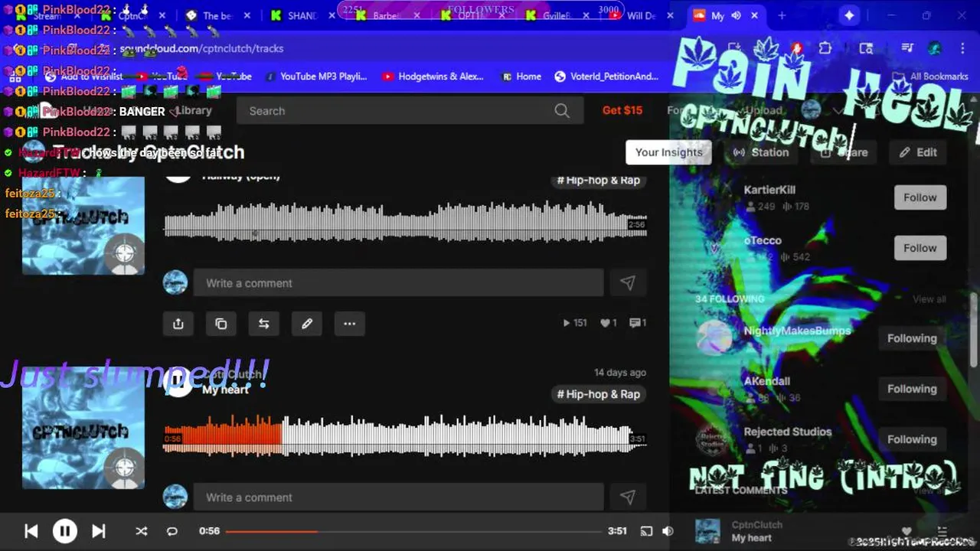Open more options for Hallway track
Screen dimensions: 980x551
(x=350, y=324)
